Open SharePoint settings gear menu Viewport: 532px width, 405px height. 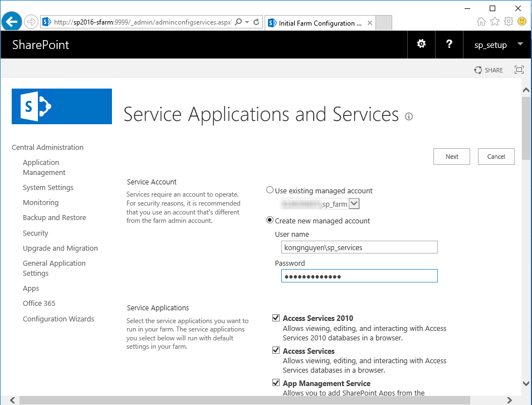pos(421,44)
